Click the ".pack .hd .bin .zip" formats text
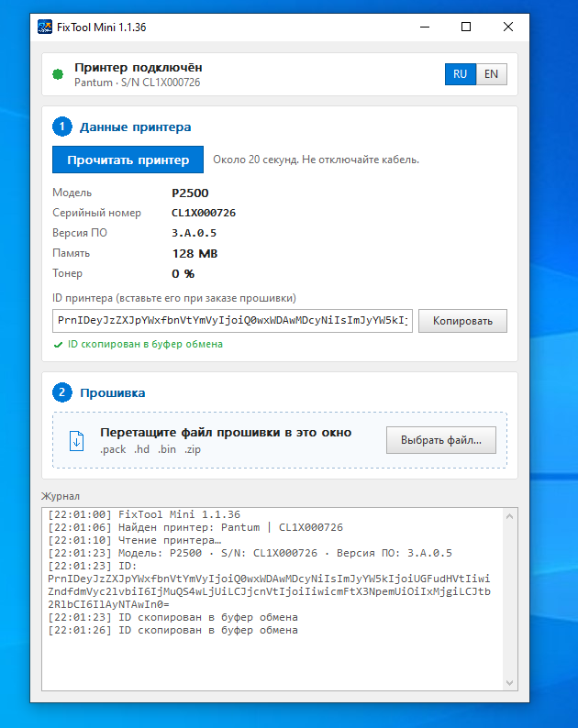The image size is (578, 728). pyautogui.click(x=150, y=449)
